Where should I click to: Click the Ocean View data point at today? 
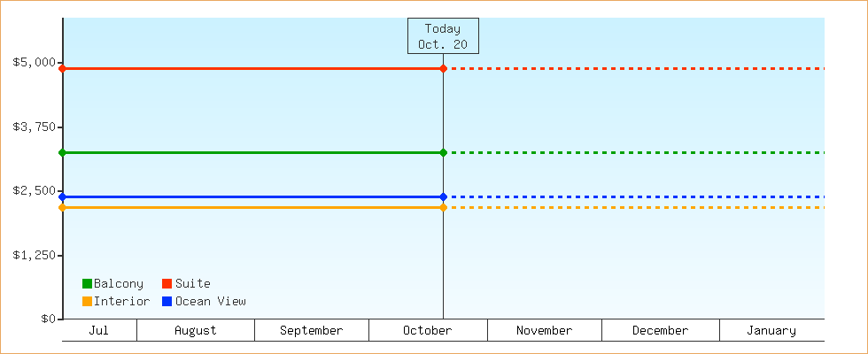[443, 196]
